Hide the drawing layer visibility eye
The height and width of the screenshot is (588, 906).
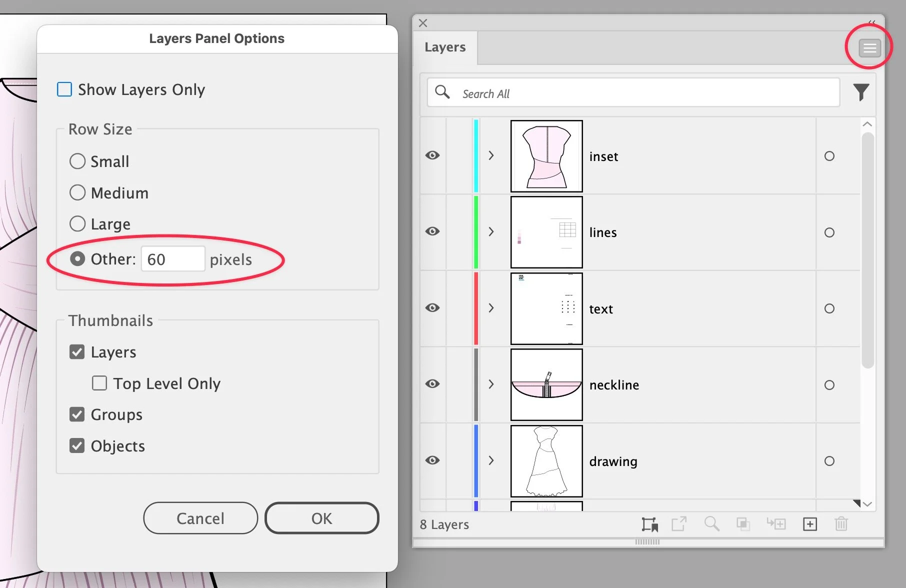(432, 460)
